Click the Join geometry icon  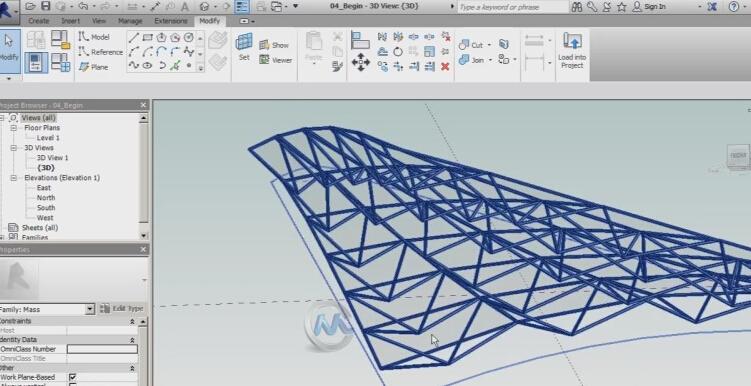464,60
